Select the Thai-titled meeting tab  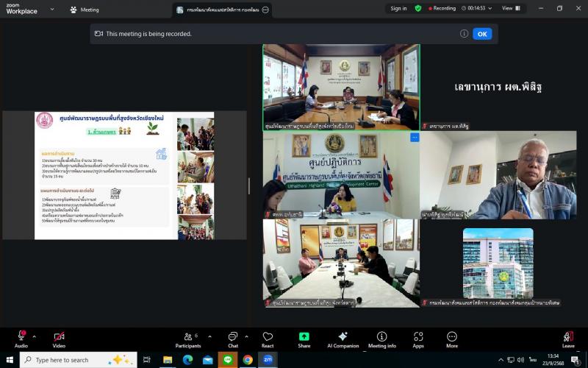(222, 10)
